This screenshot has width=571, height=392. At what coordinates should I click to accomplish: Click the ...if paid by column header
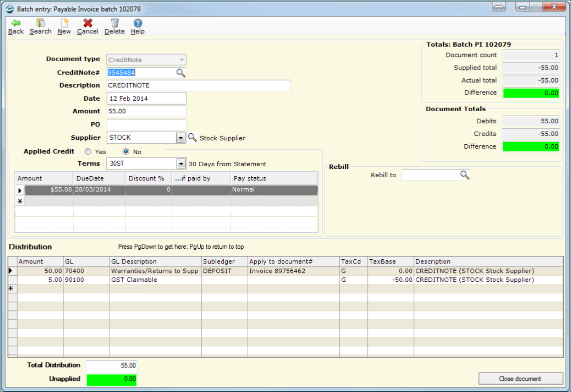tap(201, 178)
